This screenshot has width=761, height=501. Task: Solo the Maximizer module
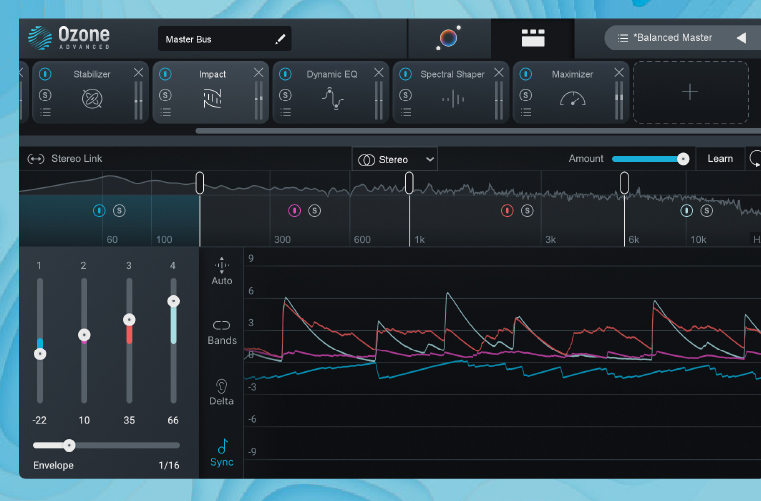(x=526, y=95)
